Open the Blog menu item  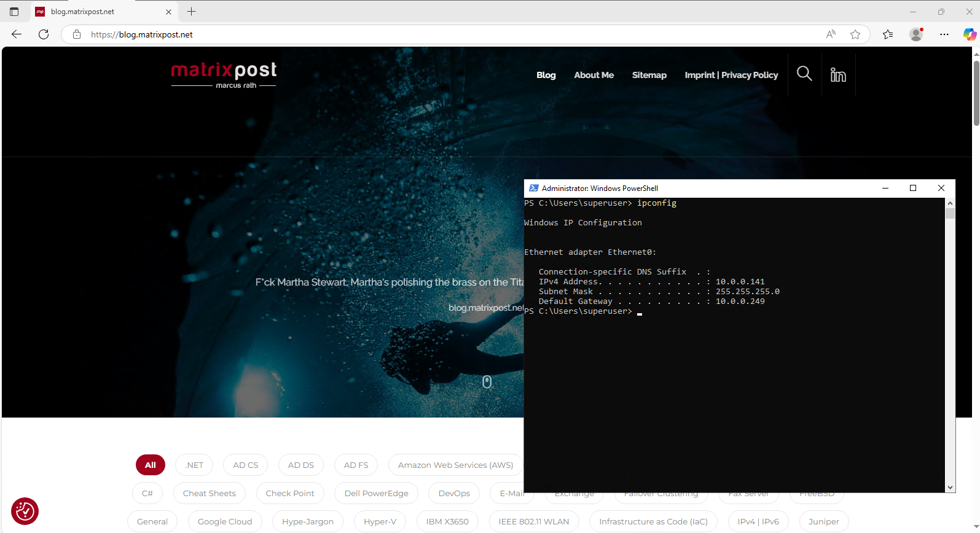click(546, 75)
